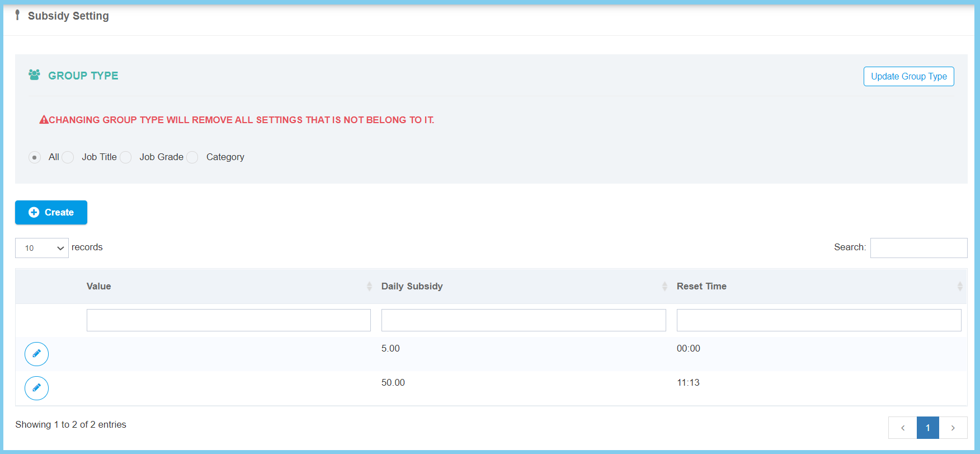Image resolution: width=980 pixels, height=454 pixels.
Task: Select page 1 in pagination
Action: (927, 428)
